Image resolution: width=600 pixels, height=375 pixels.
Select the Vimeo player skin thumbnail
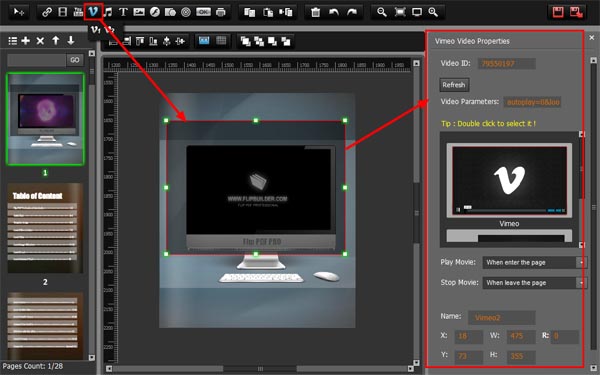click(509, 181)
